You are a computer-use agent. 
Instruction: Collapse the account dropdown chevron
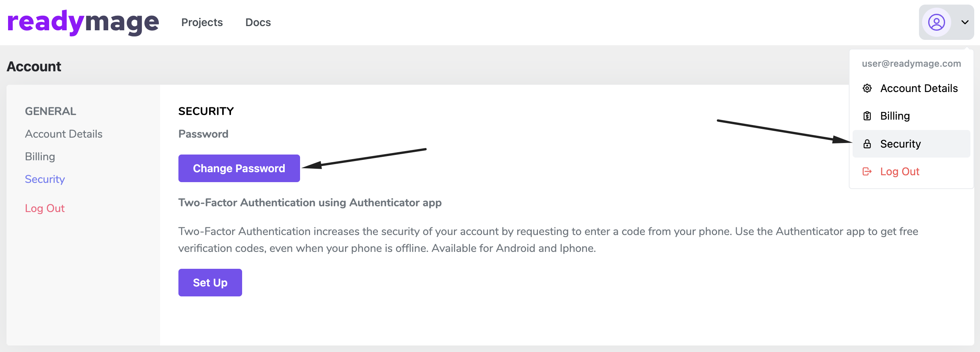coord(965,22)
